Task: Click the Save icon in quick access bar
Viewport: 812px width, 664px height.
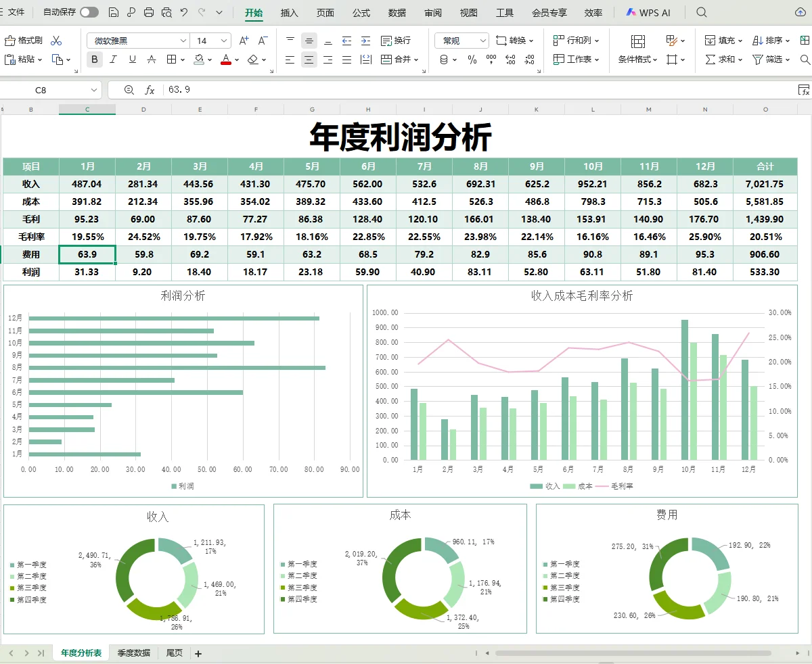Action: pos(114,12)
